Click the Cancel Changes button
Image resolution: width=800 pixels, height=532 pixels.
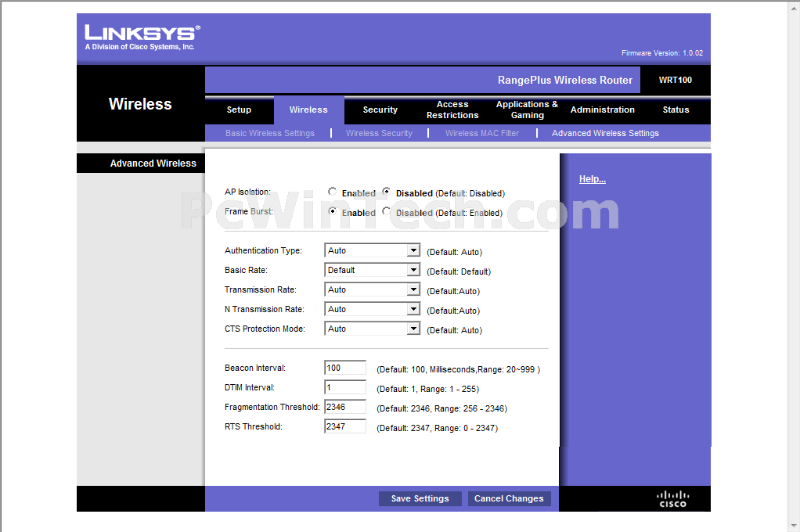point(509,498)
